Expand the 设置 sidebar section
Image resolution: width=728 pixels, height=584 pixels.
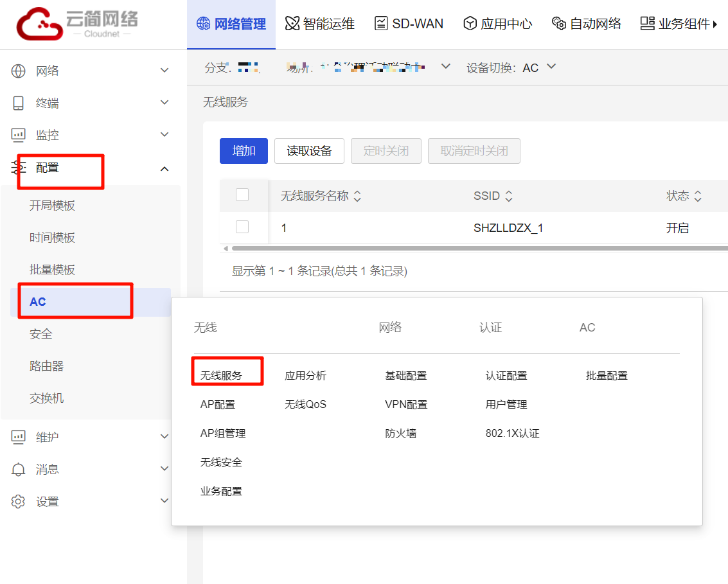click(x=164, y=500)
